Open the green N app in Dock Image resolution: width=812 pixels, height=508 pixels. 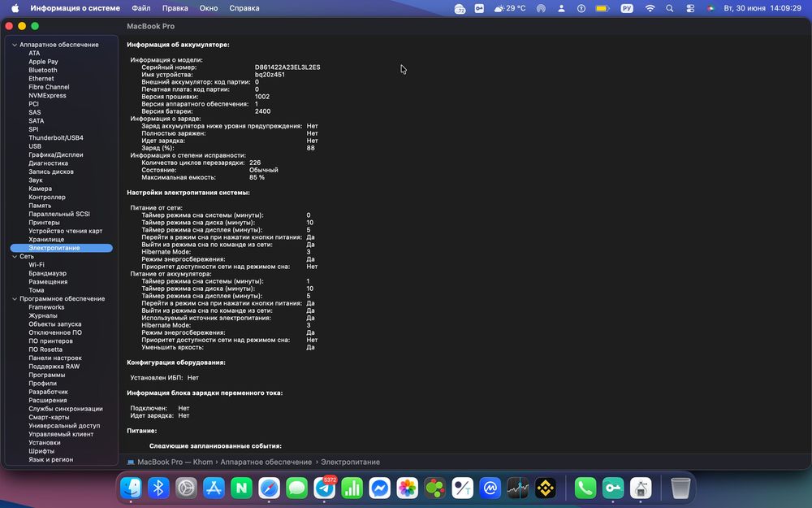coord(241,488)
